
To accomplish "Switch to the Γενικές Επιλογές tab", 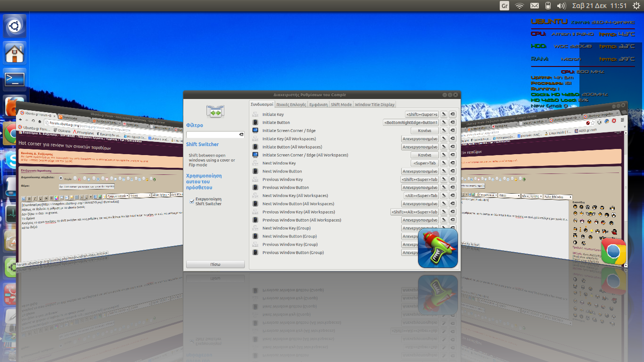I will point(291,105).
